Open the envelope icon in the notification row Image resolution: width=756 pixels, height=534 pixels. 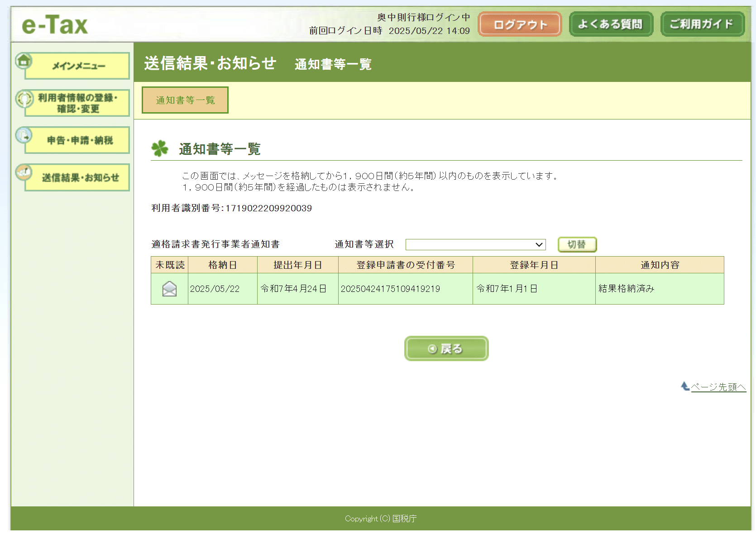(x=169, y=289)
